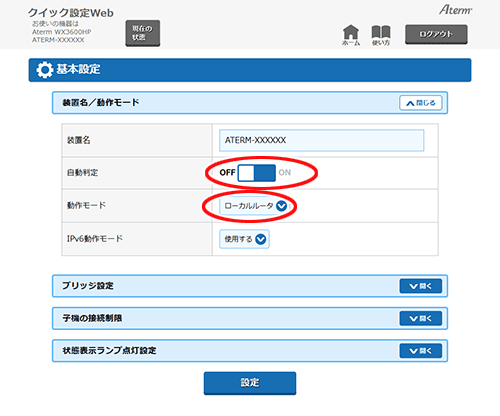
Task: Collapse the 装置名/動作モード section with 閉じる
Action: tap(421, 103)
